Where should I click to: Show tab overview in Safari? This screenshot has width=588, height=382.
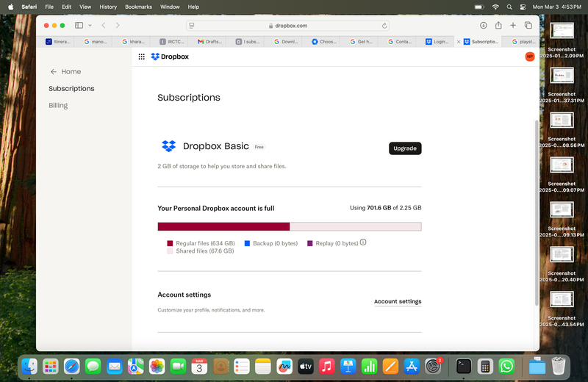528,26
